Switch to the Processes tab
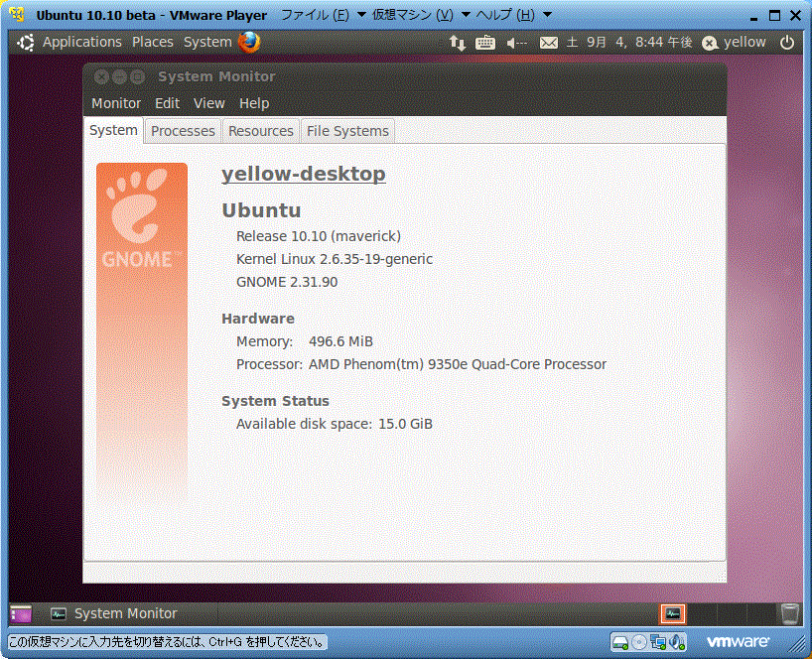Image resolution: width=812 pixels, height=659 pixels. click(x=183, y=131)
